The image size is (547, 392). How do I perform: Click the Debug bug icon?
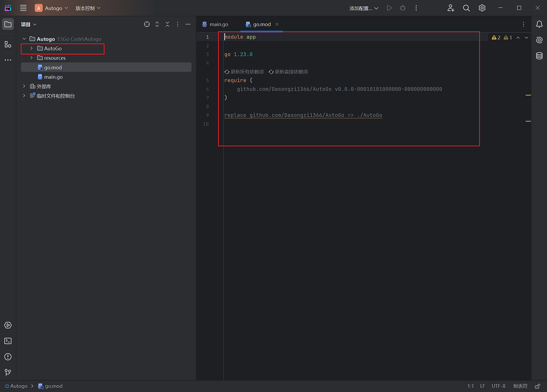[403, 8]
